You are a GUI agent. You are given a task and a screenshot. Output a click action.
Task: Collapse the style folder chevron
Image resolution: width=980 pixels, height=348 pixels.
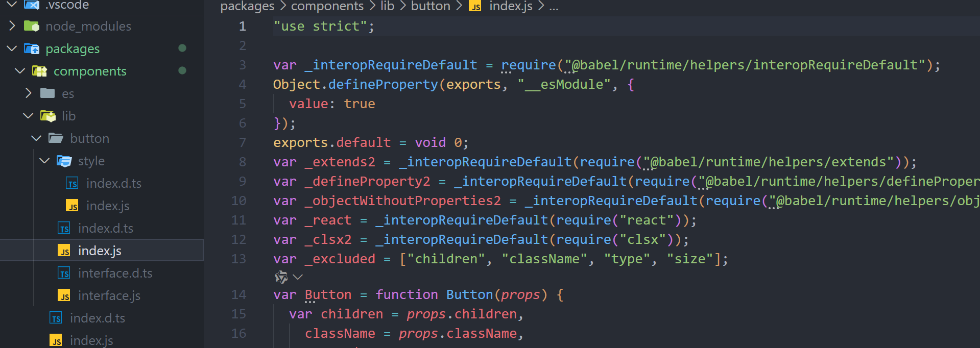coord(44,161)
